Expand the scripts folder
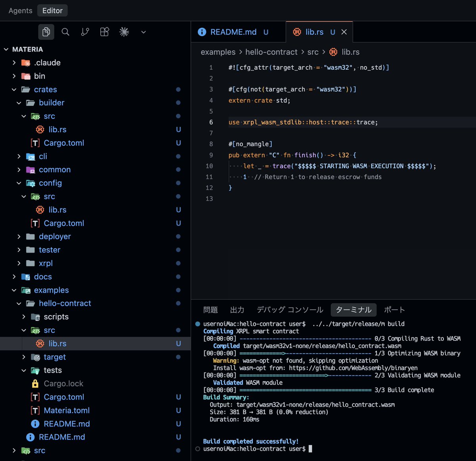Image resolution: width=476 pixels, height=461 pixels. click(23, 317)
